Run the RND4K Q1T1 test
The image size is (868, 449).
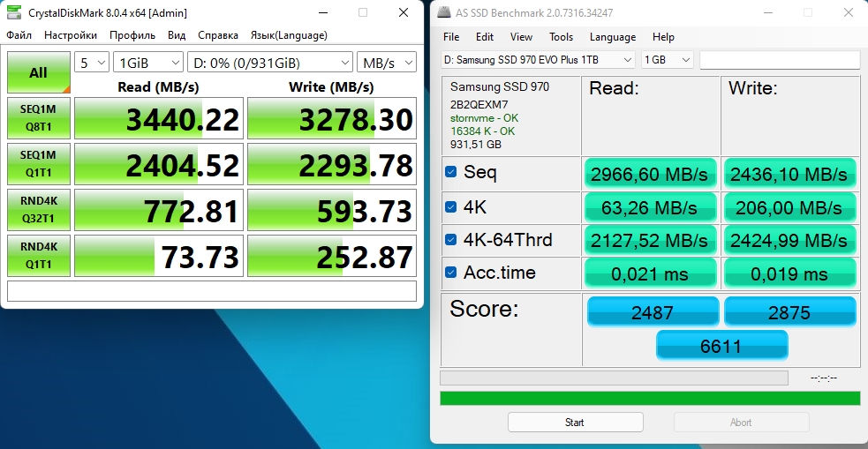point(39,256)
